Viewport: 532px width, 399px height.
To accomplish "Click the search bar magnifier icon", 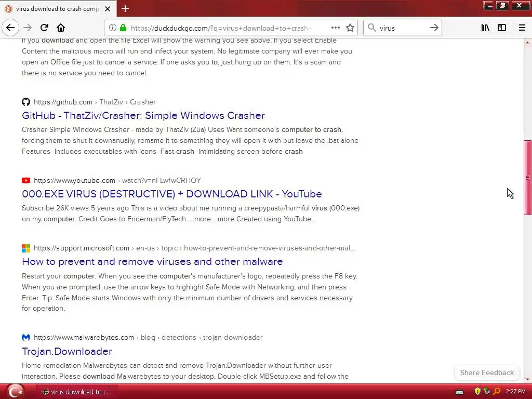I will click(372, 28).
